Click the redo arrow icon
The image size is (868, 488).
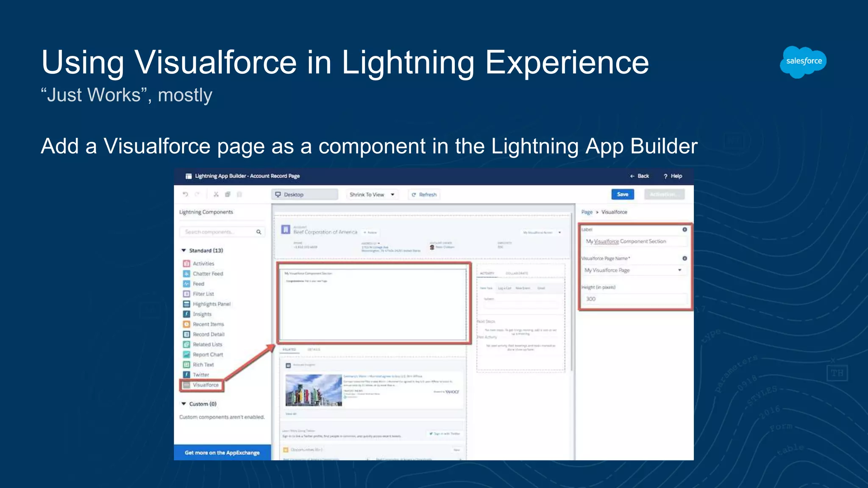tap(197, 194)
